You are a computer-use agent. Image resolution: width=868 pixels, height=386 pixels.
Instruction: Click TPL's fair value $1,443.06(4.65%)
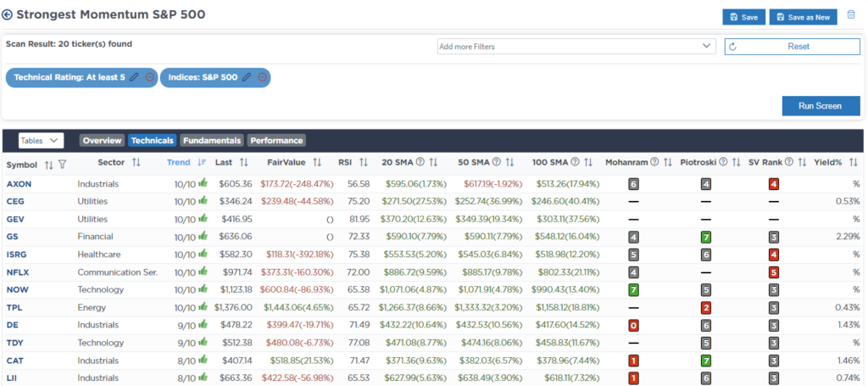coord(299,307)
